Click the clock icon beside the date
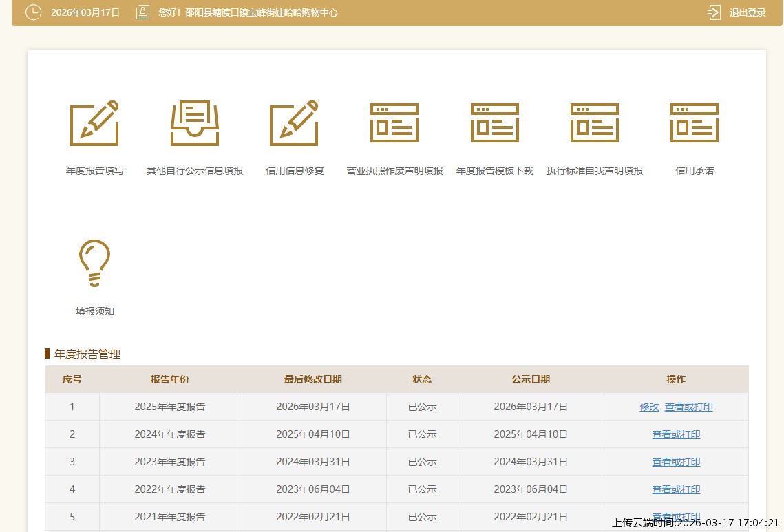 [33, 12]
